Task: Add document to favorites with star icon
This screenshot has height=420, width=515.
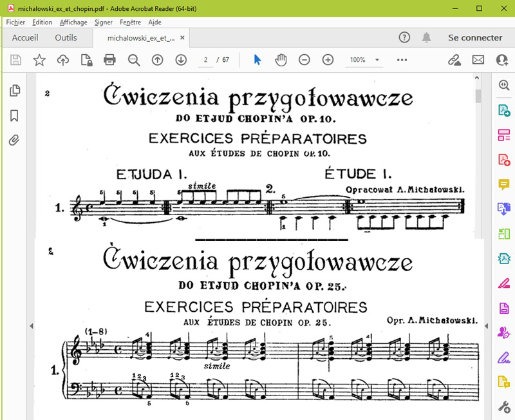Action: 39,60
